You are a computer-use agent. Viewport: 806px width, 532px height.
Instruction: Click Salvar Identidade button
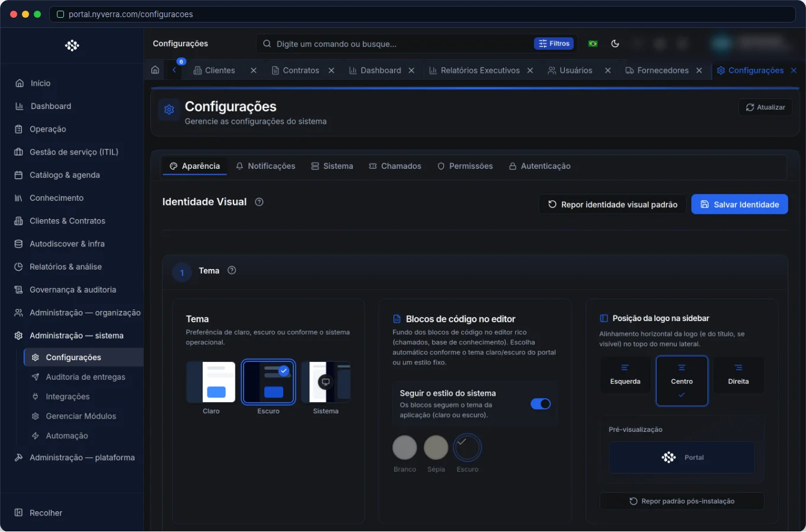click(740, 204)
